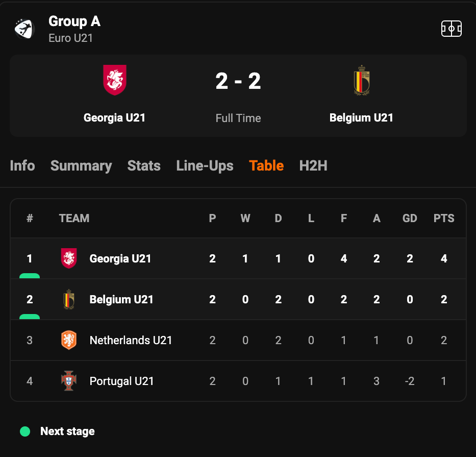The width and height of the screenshot is (476, 457).
Task: Click Georgia U21 crest in match header
Action: [114, 80]
